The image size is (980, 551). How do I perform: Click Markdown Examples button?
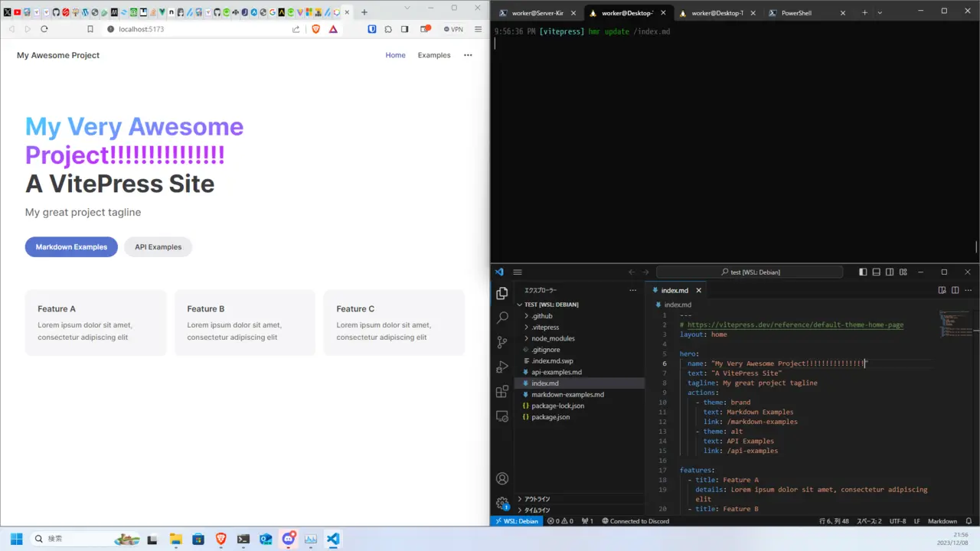(71, 247)
